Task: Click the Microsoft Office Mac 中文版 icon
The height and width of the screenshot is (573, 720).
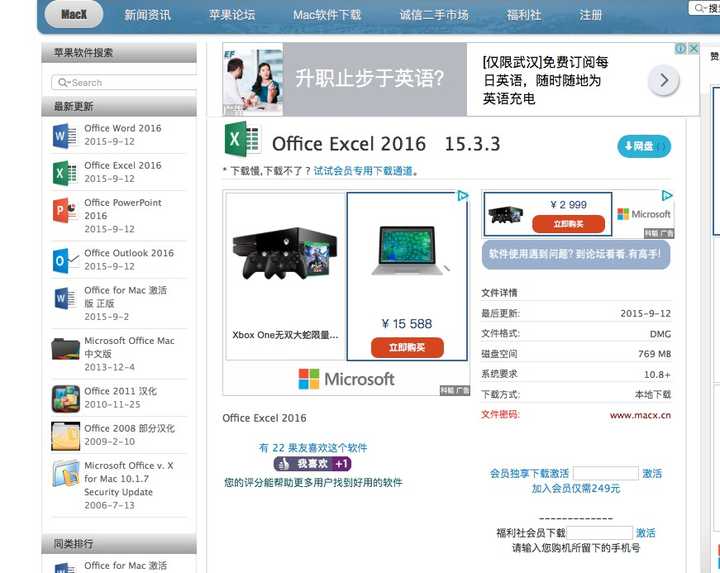Action: (65, 348)
